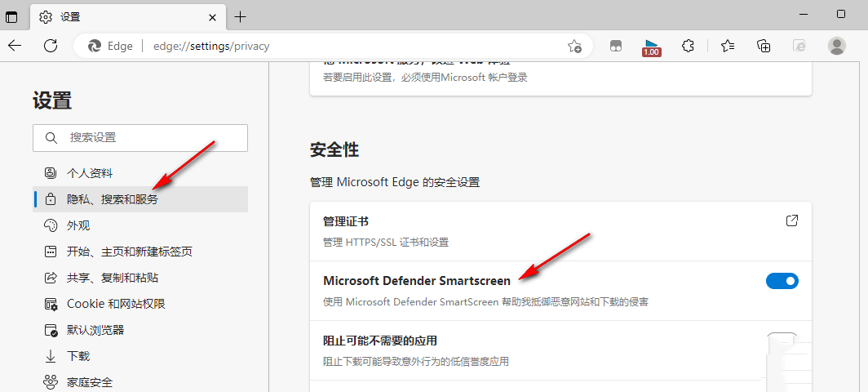868x392 pixels.
Task: Select 个人资料 in settings sidebar
Action: pyautogui.click(x=140, y=173)
